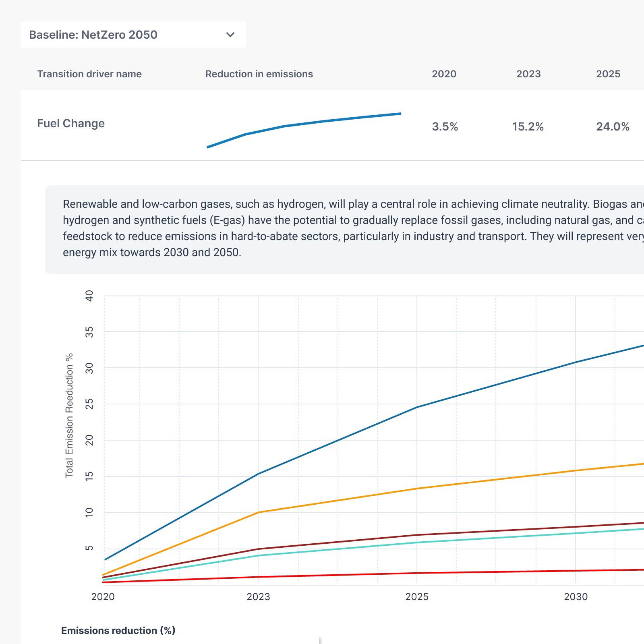Click the 2020 column header

coord(444,74)
